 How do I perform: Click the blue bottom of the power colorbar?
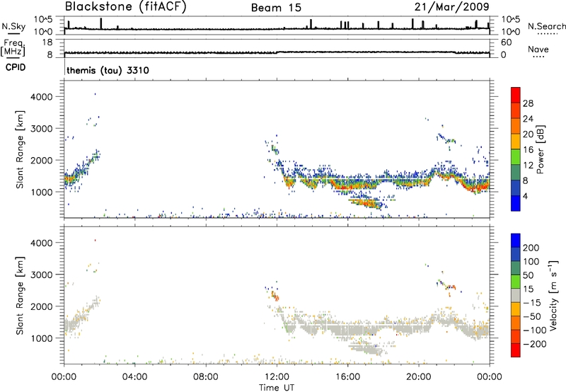(x=516, y=203)
